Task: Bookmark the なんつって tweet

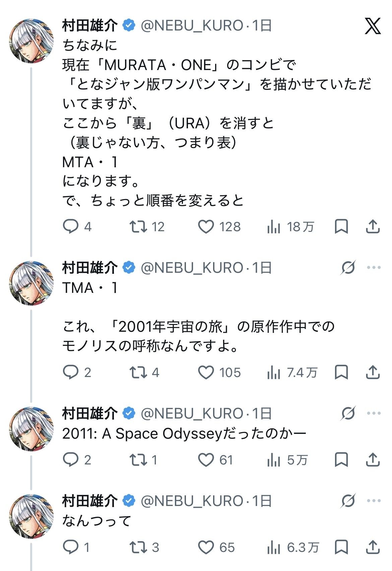Action: pyautogui.click(x=341, y=547)
